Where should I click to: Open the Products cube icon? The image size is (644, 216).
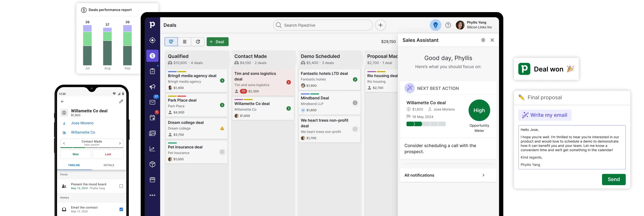click(x=152, y=164)
